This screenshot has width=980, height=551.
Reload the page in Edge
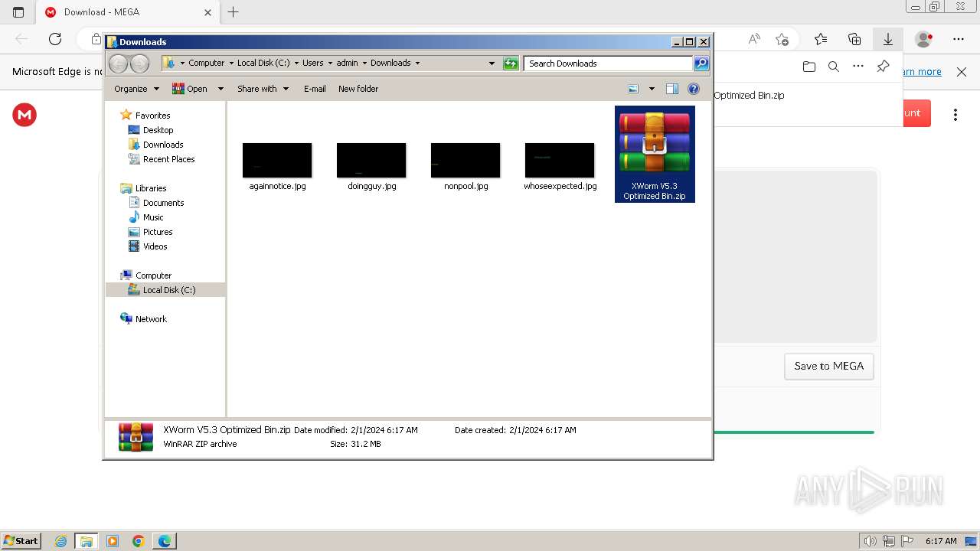55,39
